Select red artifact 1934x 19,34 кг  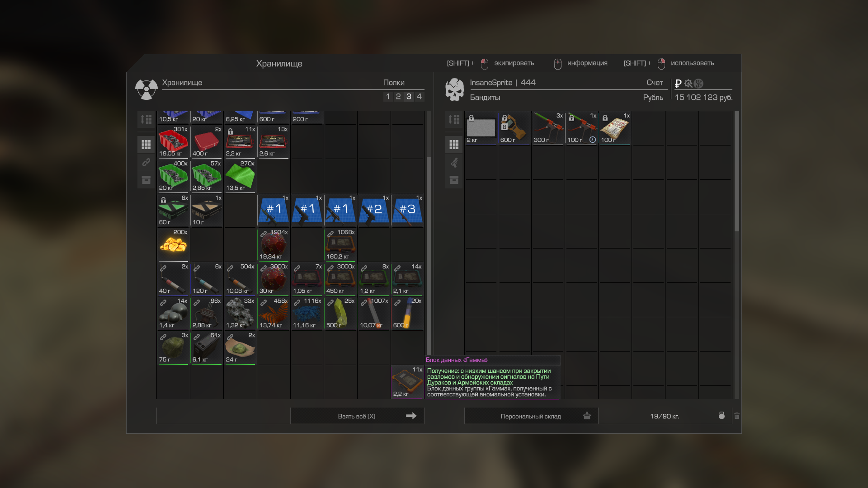click(274, 244)
